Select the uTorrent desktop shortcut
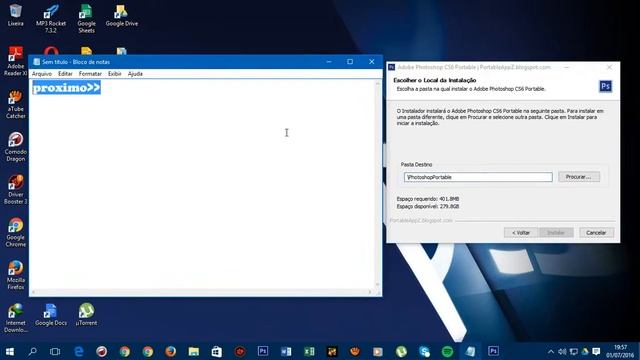The width and height of the screenshot is (640, 360). (86, 315)
